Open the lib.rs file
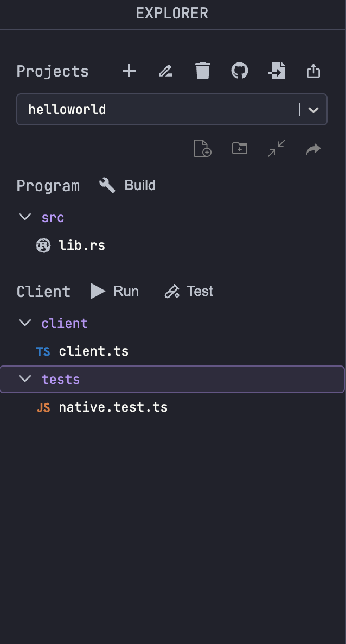 coord(81,245)
